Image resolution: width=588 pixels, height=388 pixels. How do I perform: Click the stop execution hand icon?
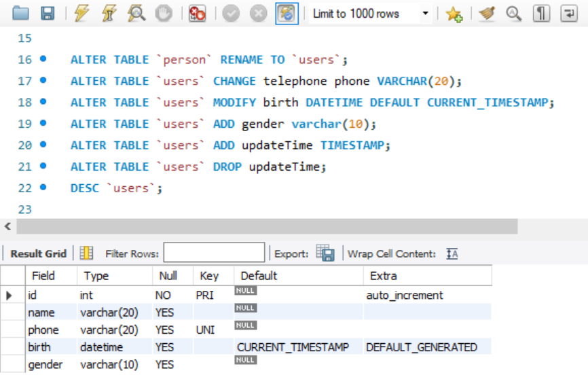point(164,14)
